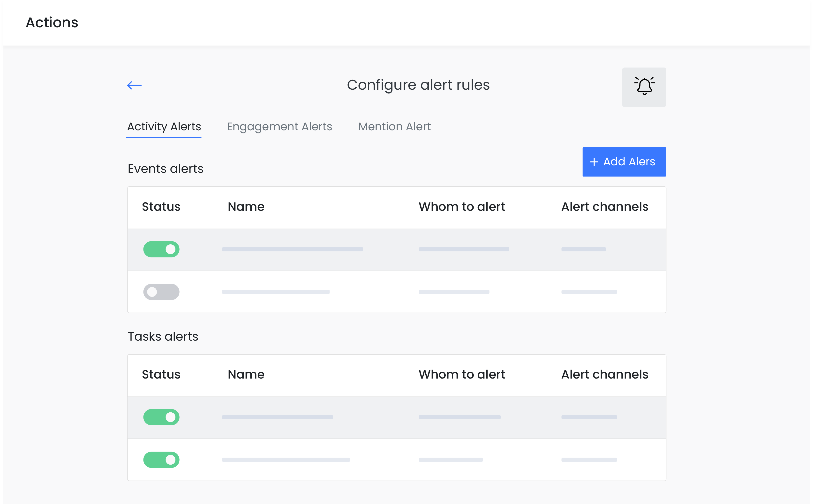Turn off the second Tasks alerts toggle

coord(161,460)
